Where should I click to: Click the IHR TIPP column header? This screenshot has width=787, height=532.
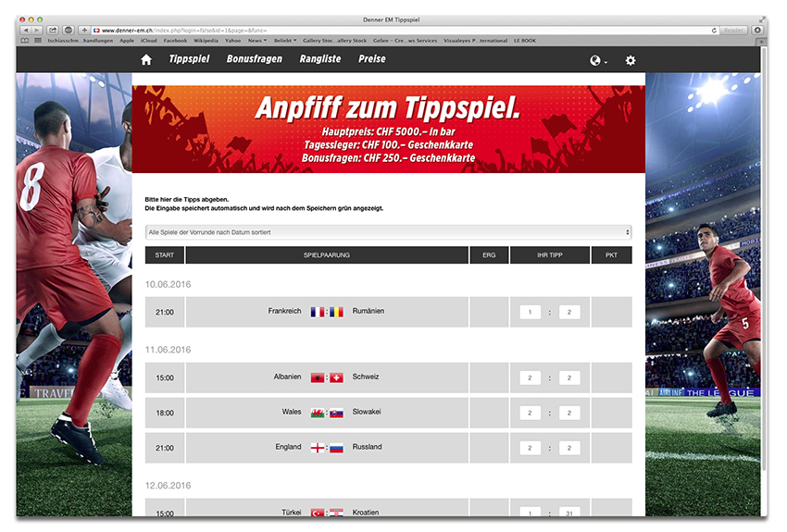click(550, 255)
